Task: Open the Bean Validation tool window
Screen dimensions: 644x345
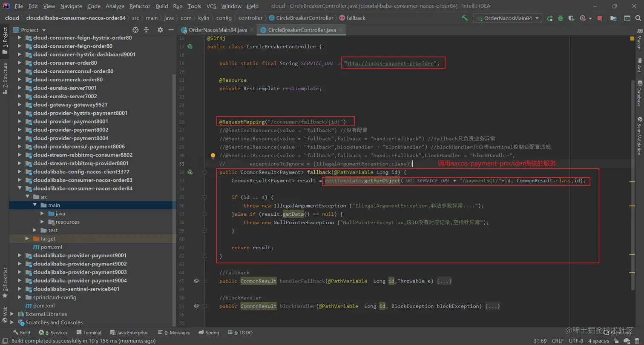Action: pyautogui.click(x=639, y=137)
